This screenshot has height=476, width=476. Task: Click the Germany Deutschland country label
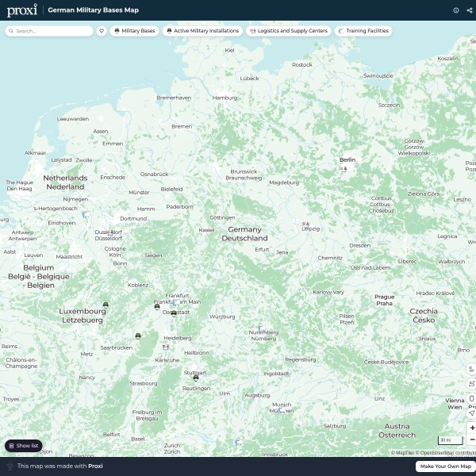[x=244, y=234]
